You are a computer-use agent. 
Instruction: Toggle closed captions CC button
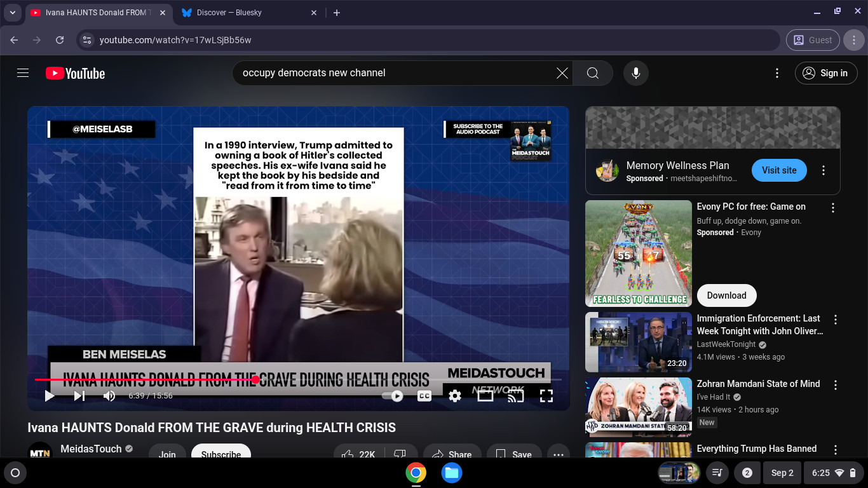click(424, 396)
